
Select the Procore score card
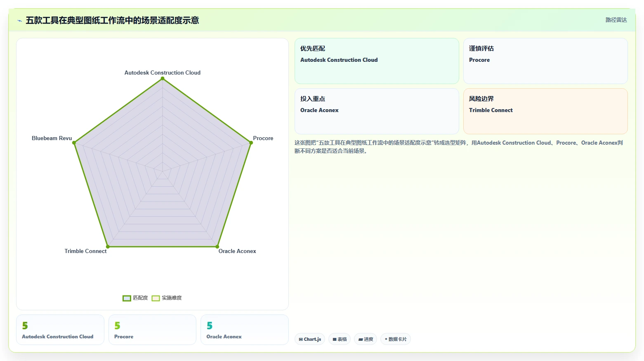coord(152,330)
